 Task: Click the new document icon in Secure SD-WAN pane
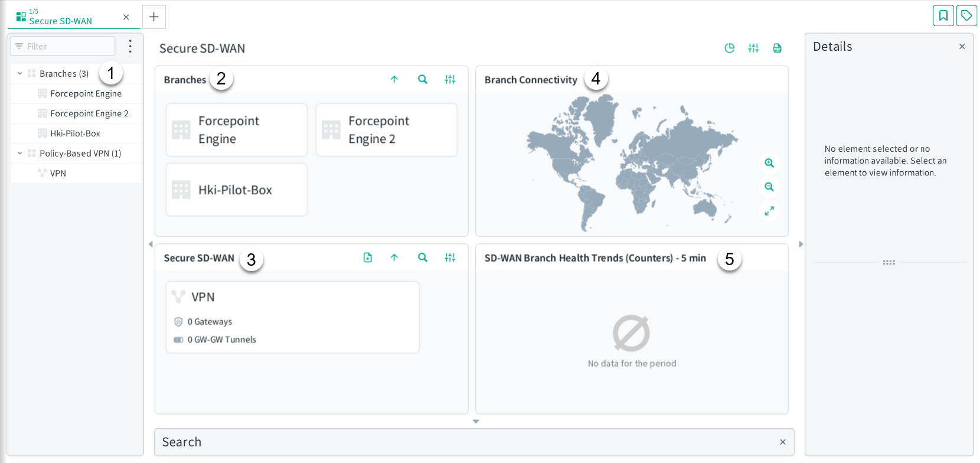pos(367,257)
